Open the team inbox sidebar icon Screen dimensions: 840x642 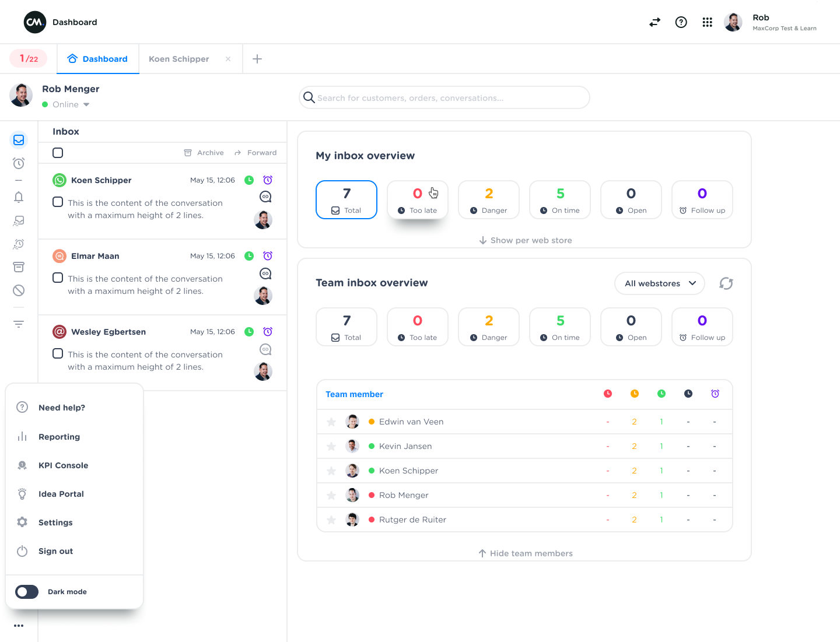19,220
